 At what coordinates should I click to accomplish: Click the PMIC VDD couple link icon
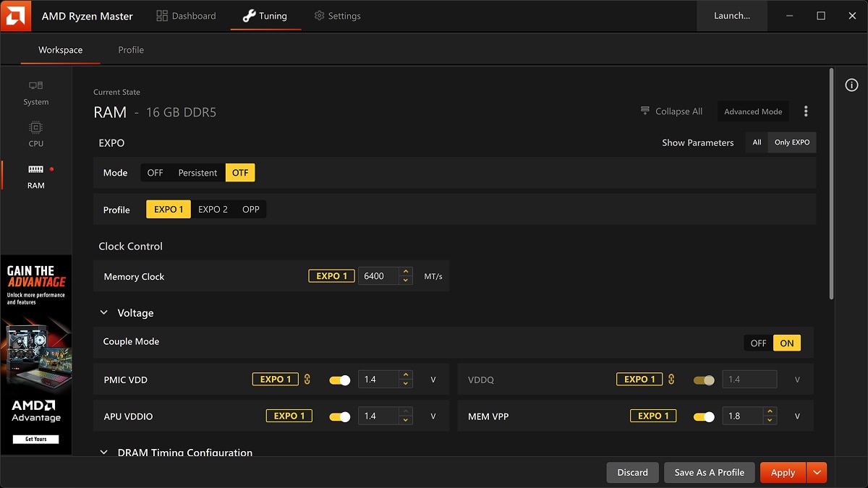(x=307, y=380)
